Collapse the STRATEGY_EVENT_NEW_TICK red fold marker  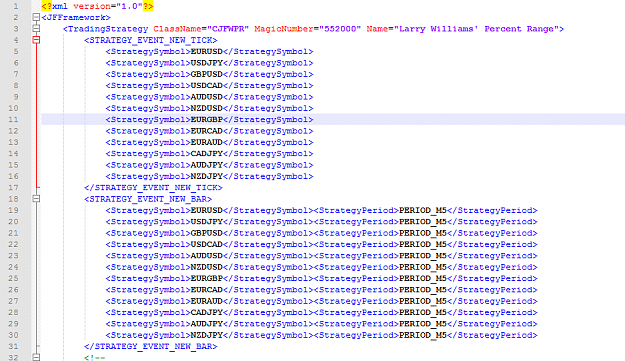[36, 40]
